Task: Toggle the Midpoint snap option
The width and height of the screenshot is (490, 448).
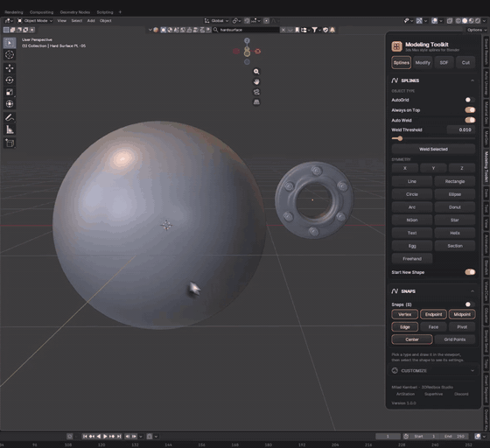Action: point(462,314)
